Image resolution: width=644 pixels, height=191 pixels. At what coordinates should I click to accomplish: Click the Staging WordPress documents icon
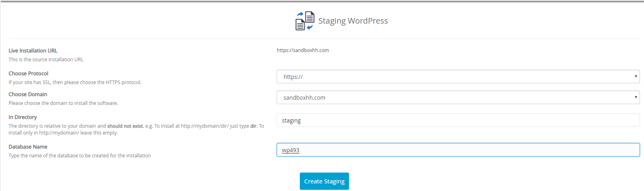(305, 21)
